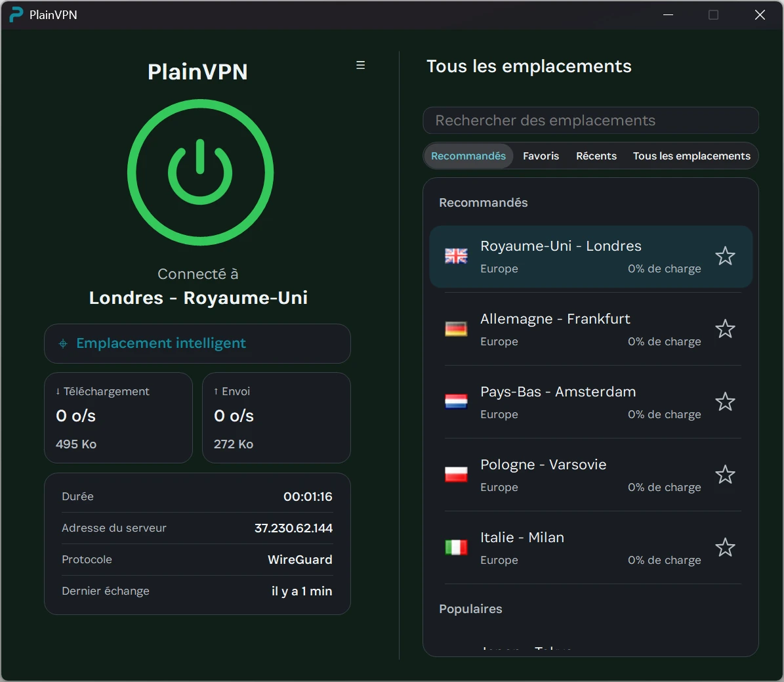Click the Téléchargement stats card
Image resolution: width=784 pixels, height=682 pixels.
coord(119,418)
